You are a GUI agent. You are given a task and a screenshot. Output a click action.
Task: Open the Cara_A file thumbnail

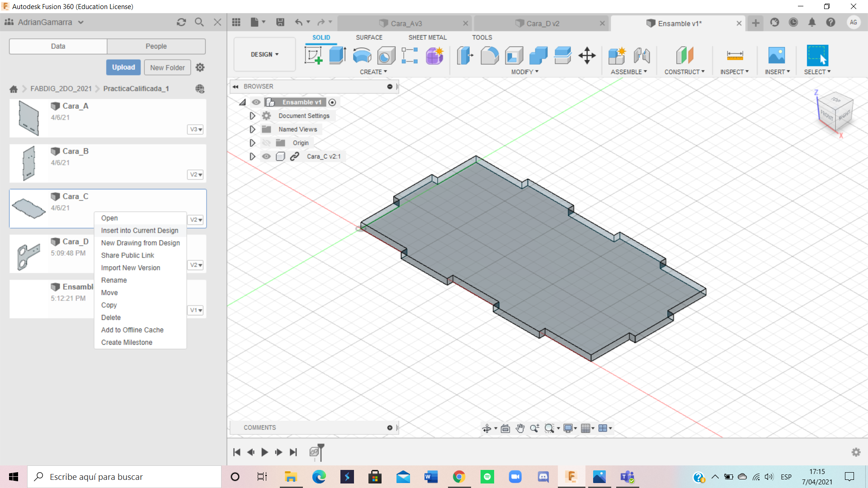coord(29,118)
